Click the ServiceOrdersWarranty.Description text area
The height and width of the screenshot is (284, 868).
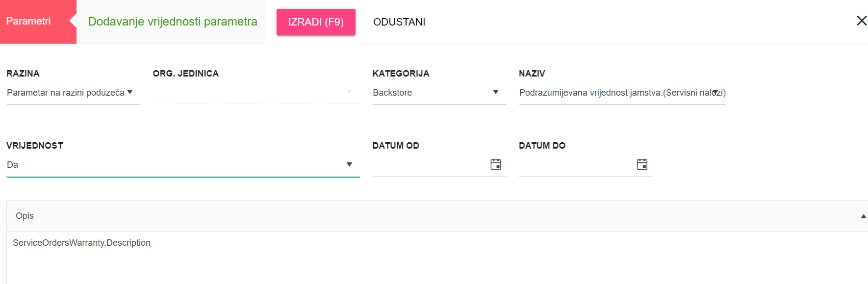(x=437, y=258)
